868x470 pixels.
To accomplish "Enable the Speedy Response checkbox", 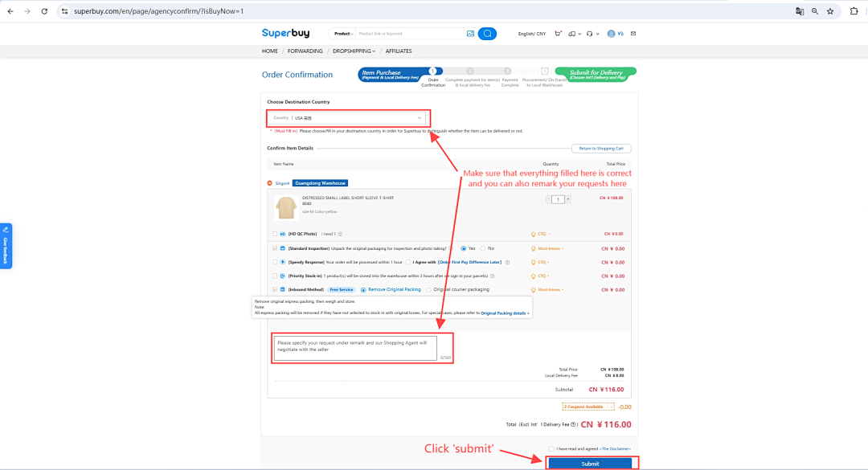I will pyautogui.click(x=275, y=263).
